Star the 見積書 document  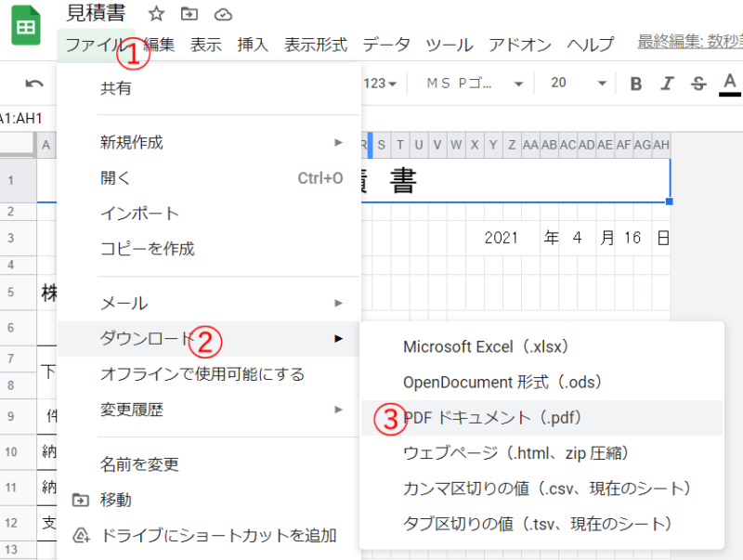tap(156, 14)
